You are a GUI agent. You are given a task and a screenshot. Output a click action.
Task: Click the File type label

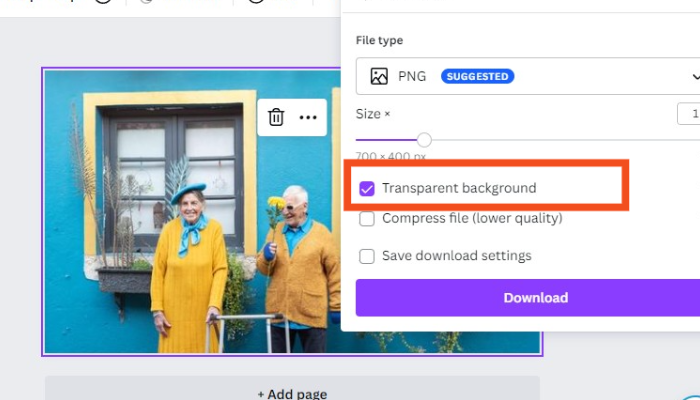379,40
